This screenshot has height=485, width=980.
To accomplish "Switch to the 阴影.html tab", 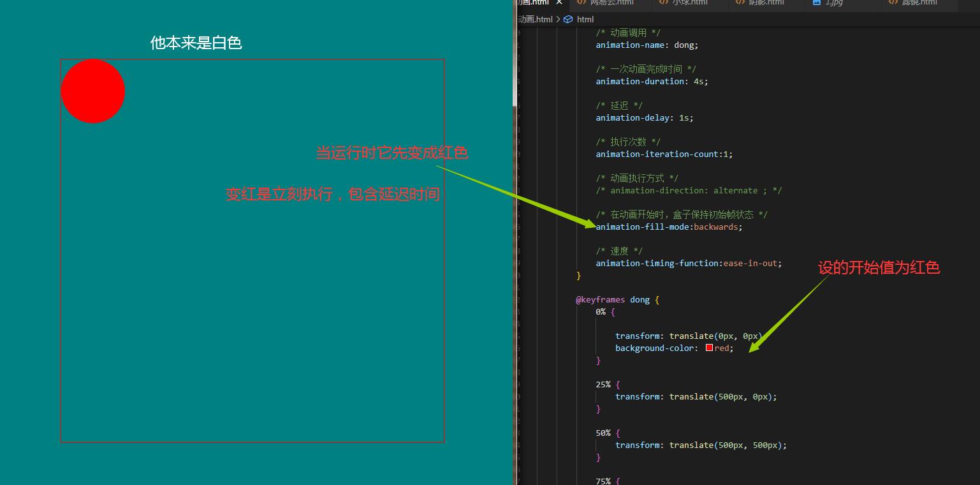I will [767, 3].
